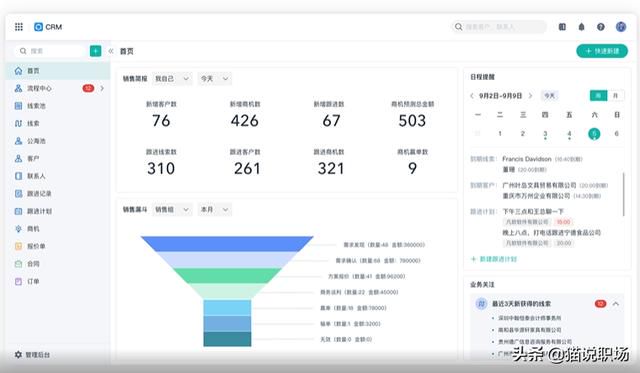Screen dimensions: 640x373
Task: Open the user avatar menu
Action: tap(621, 27)
